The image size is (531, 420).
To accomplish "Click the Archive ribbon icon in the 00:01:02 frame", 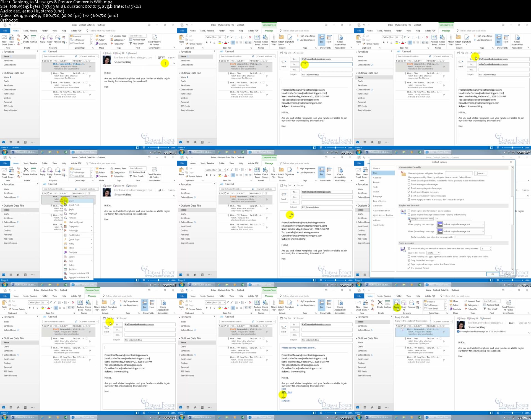I will (x=33, y=39).
